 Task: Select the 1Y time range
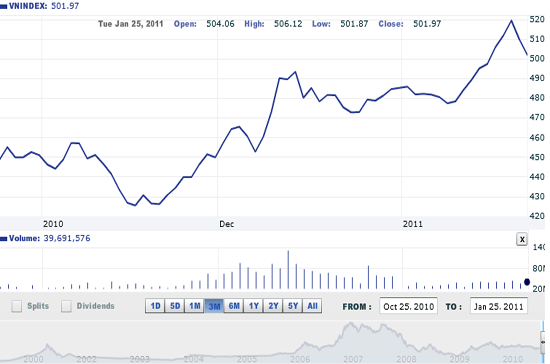pos(253,306)
